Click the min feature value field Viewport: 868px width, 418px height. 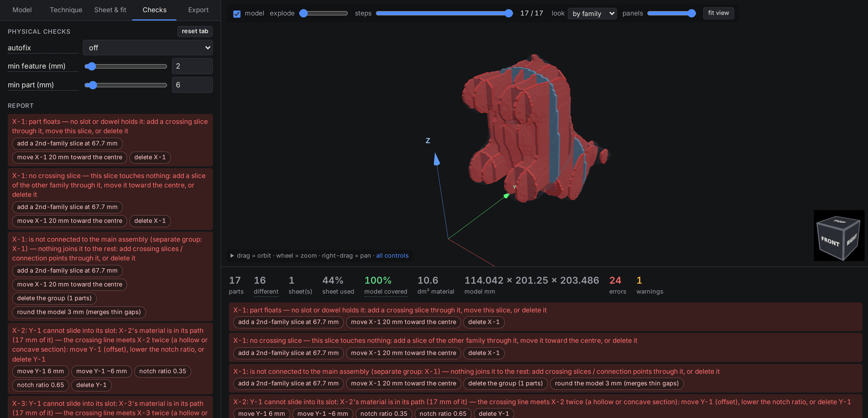(192, 66)
